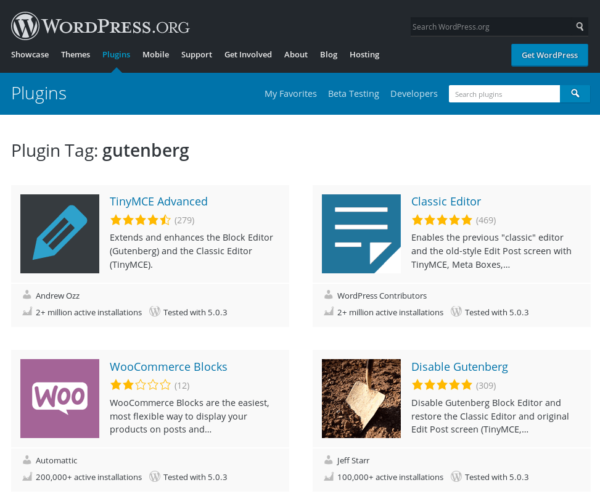Click the (309) rating count

(x=486, y=385)
